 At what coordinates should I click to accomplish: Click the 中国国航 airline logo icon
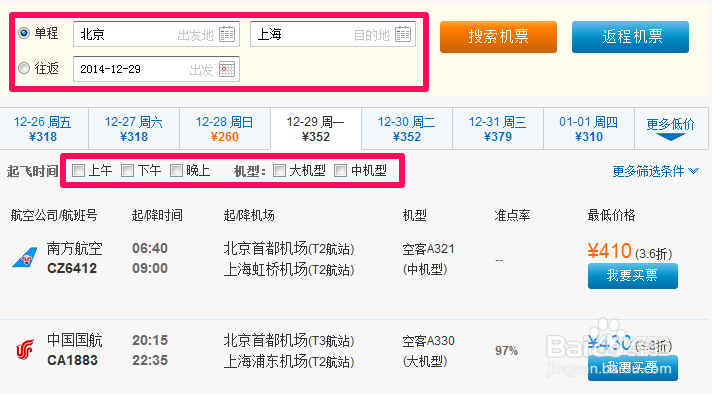25,350
